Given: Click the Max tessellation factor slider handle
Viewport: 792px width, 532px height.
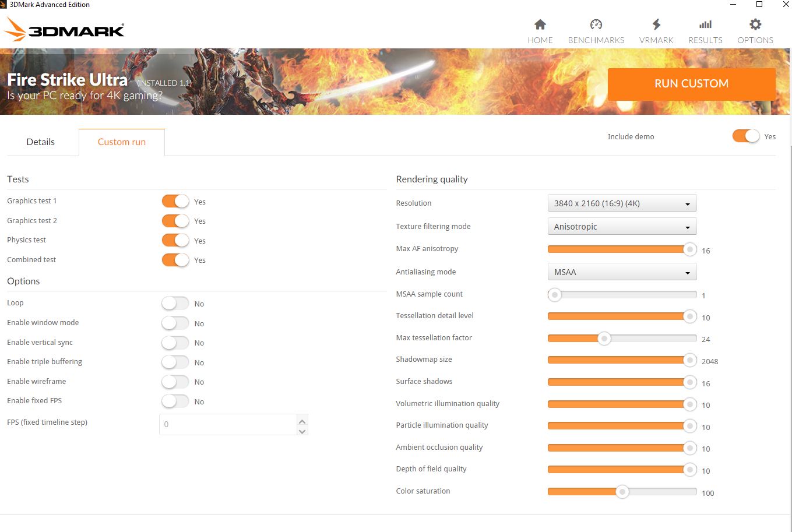Looking at the screenshot, I should pos(604,339).
